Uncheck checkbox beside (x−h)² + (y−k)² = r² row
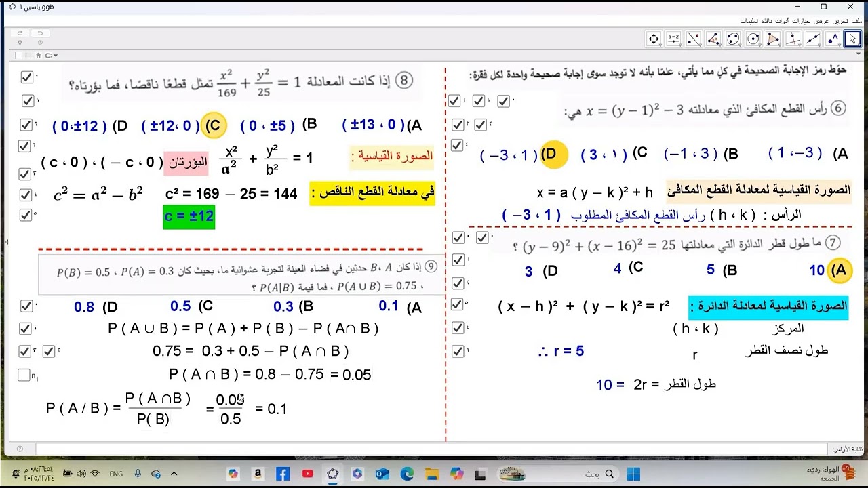The image size is (868, 488). click(x=458, y=304)
